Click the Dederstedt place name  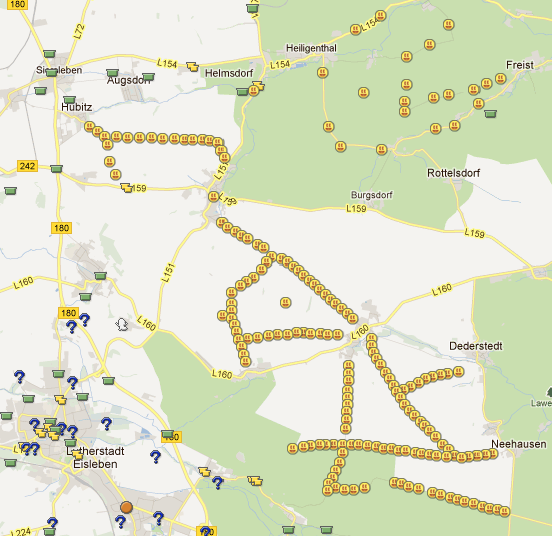pos(476,346)
